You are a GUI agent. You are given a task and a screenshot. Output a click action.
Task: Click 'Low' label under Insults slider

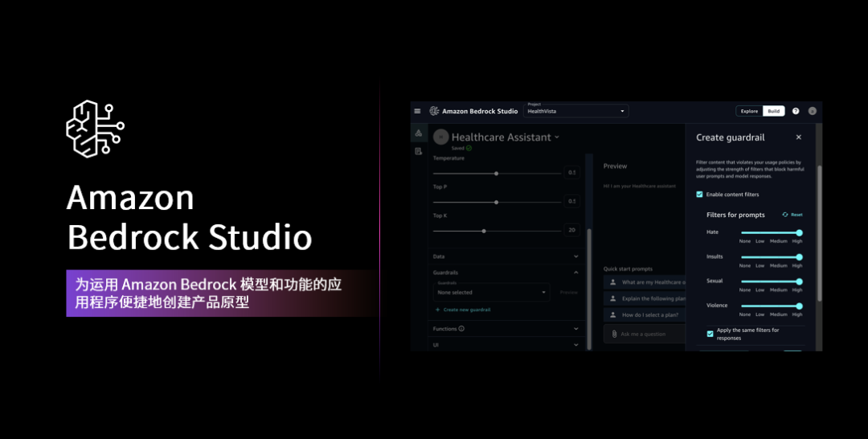point(760,265)
